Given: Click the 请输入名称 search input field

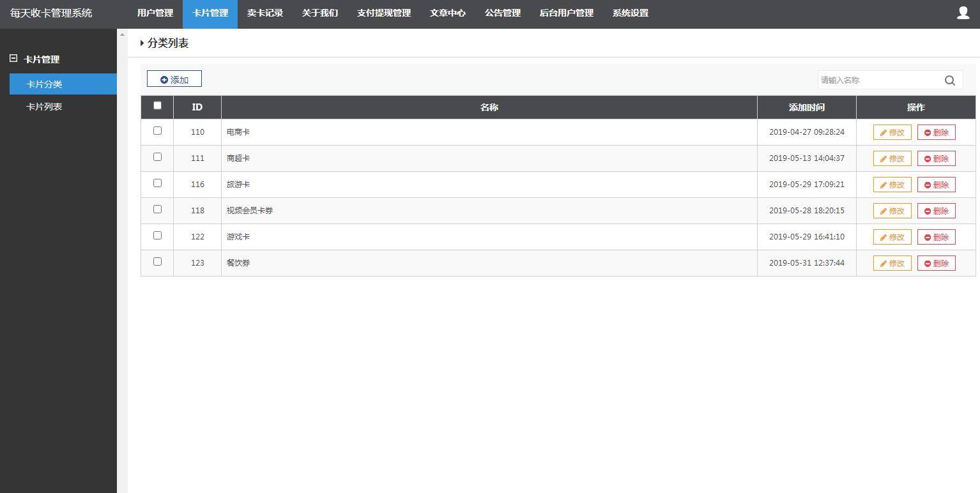Looking at the screenshot, I should [x=875, y=80].
